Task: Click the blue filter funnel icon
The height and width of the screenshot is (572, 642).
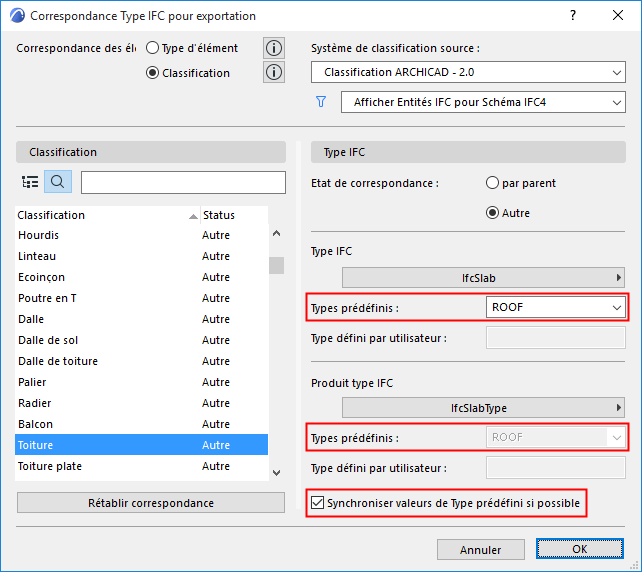Action: click(x=321, y=101)
